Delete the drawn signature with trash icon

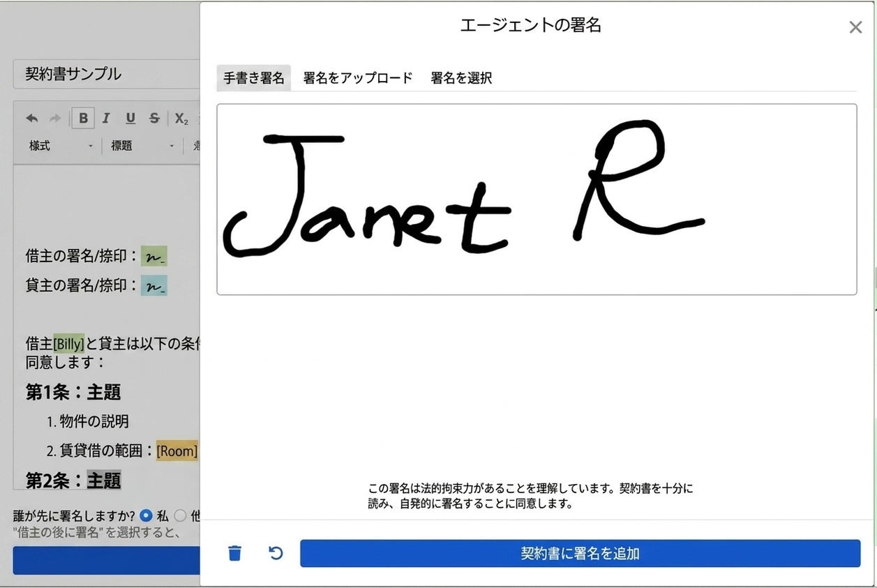tap(235, 553)
